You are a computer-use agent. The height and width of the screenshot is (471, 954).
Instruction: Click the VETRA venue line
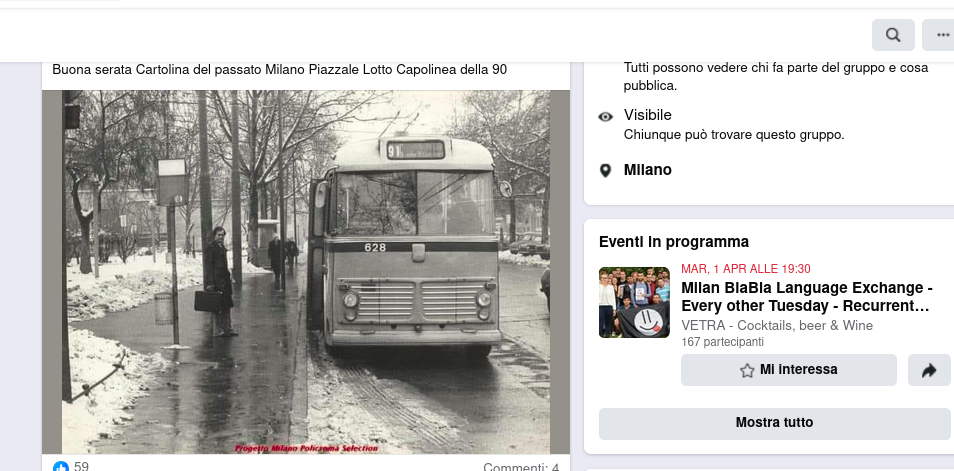(777, 326)
